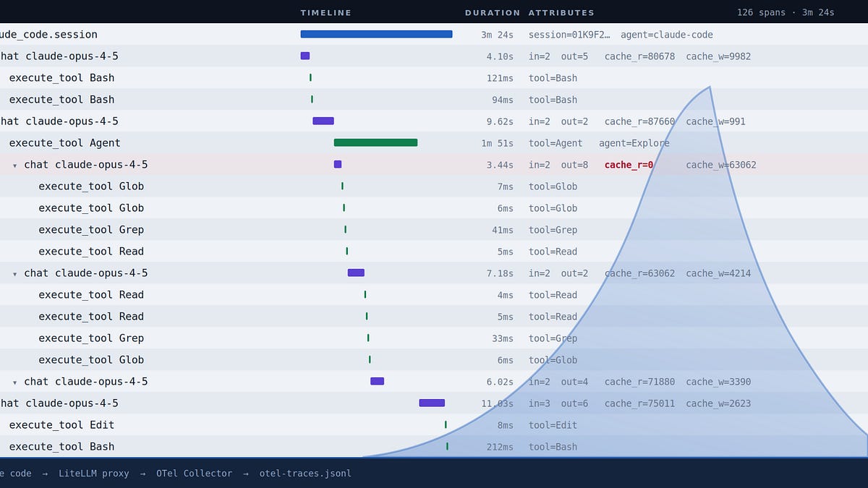Click the session row's 3m 24s duration
Screen dimensions: 868x488
(x=498, y=35)
